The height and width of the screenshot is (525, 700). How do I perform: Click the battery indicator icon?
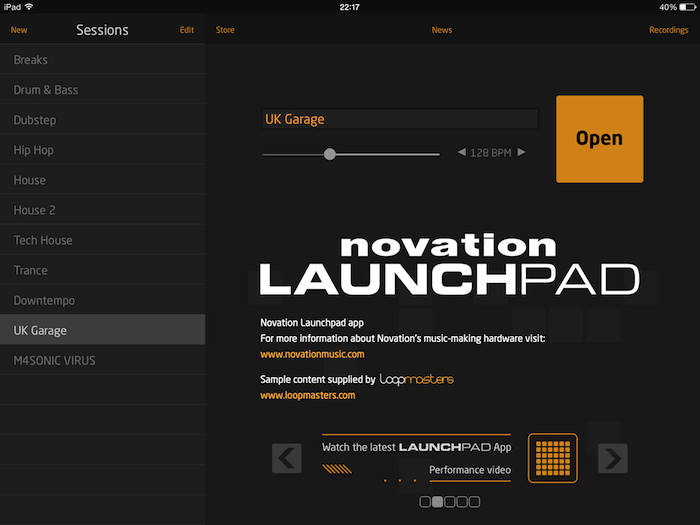coord(687,7)
